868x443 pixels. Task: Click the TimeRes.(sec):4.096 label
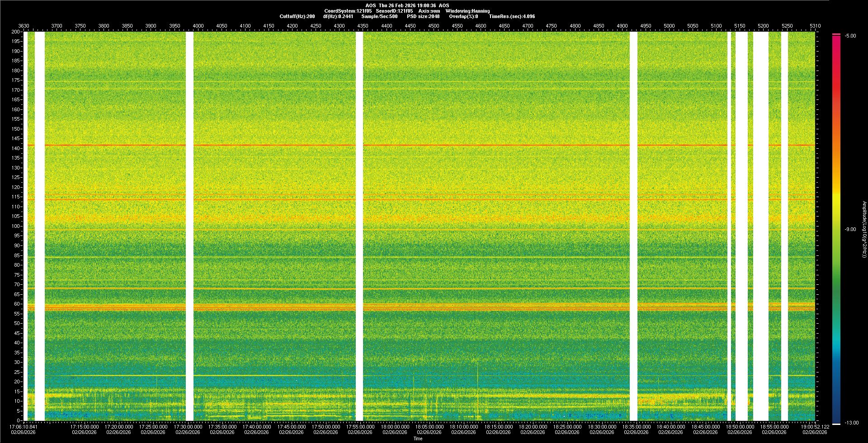point(511,16)
